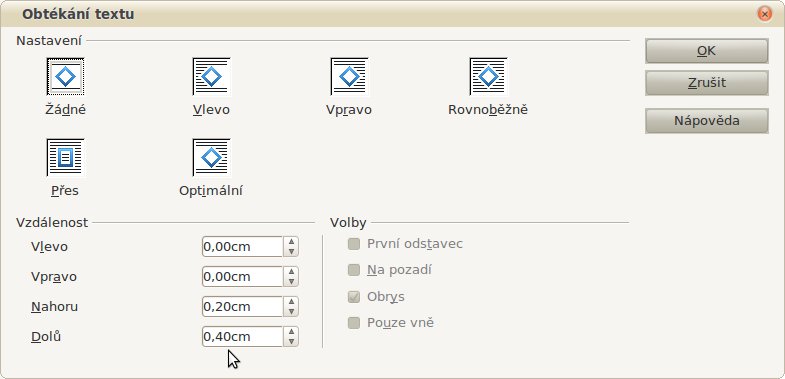Click the Žádné label text
Viewport: 785px width, 379px height.
click(65, 110)
